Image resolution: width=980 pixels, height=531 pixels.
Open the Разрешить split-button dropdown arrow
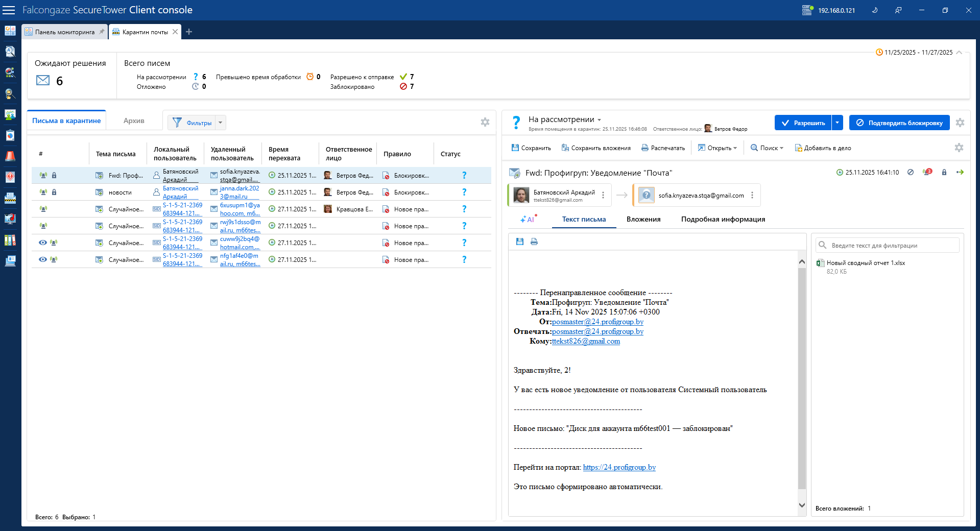pyautogui.click(x=837, y=123)
